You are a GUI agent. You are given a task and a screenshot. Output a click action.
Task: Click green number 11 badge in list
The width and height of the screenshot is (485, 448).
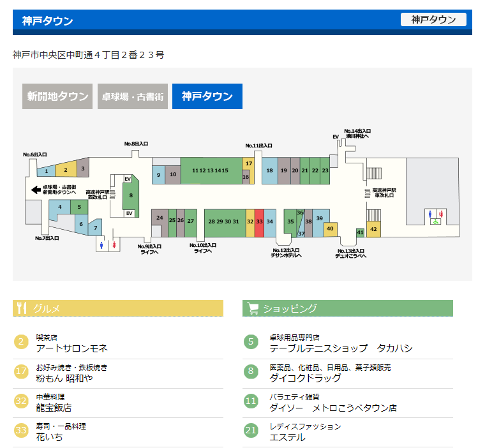coord(251,401)
